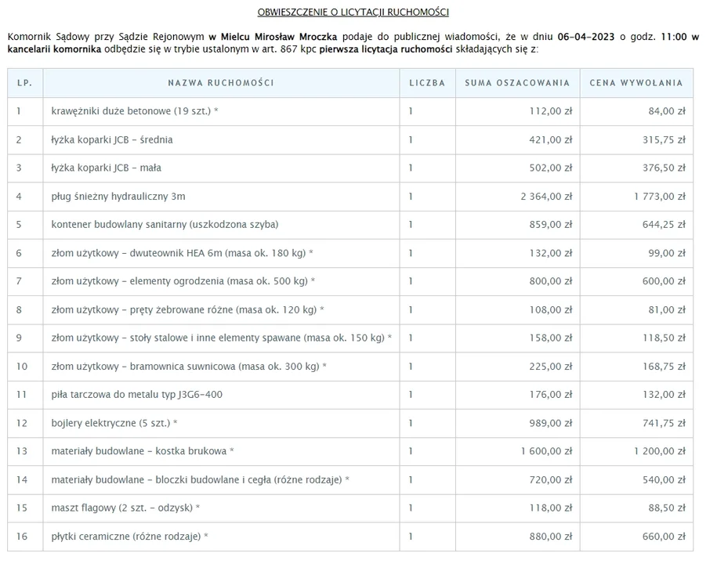The width and height of the screenshot is (728, 564).
Task: Click estimate value 421,00 zł
Action: [x=551, y=139]
